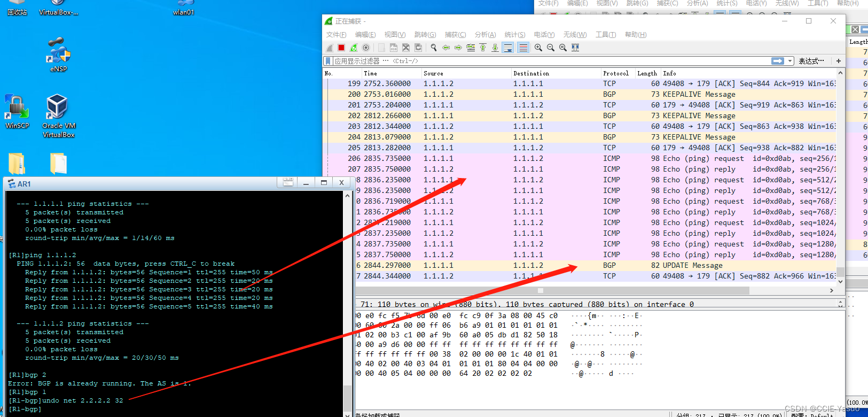Go to next packet with the right green arrow
The height and width of the screenshot is (417, 868).
point(458,48)
